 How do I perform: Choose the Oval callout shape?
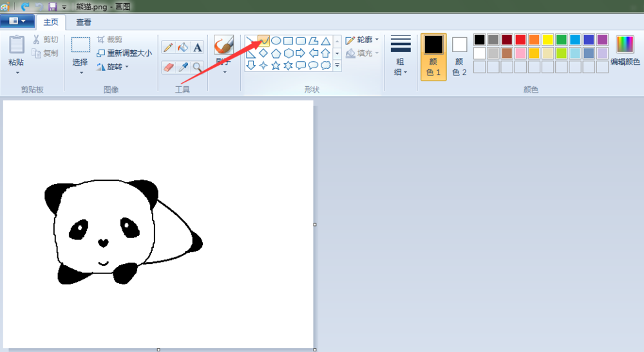[313, 65]
